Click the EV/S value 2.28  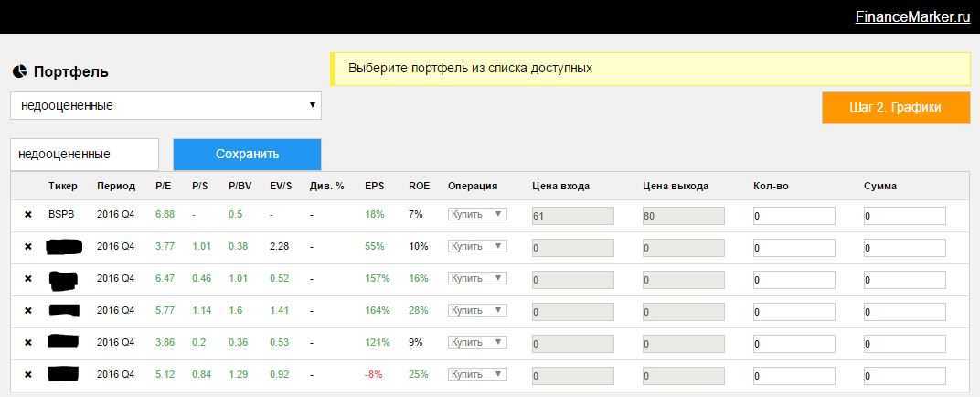click(x=280, y=246)
